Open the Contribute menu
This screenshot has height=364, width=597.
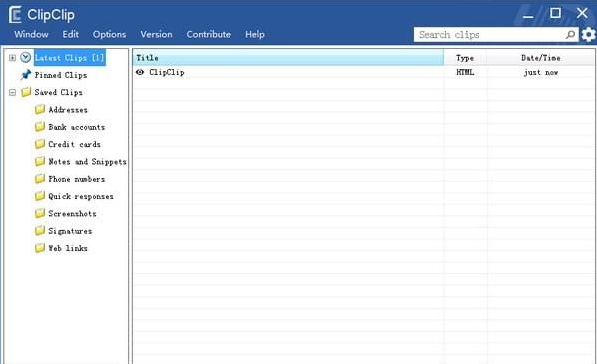209,34
